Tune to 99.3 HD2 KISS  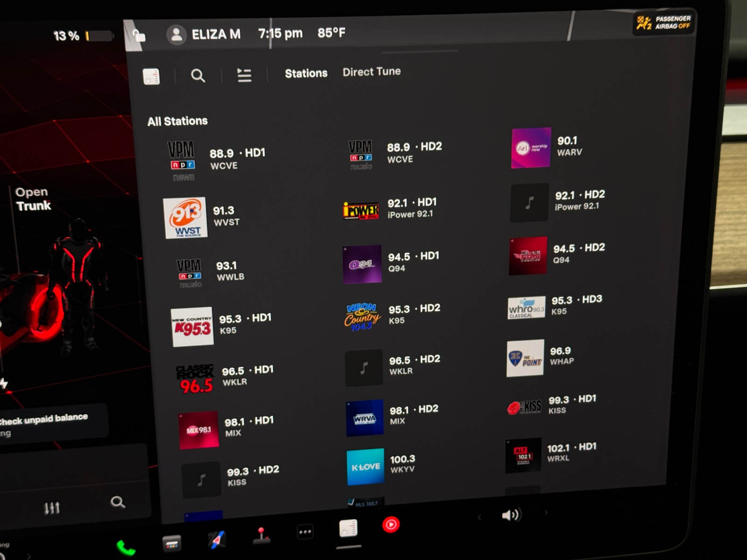[x=230, y=479]
